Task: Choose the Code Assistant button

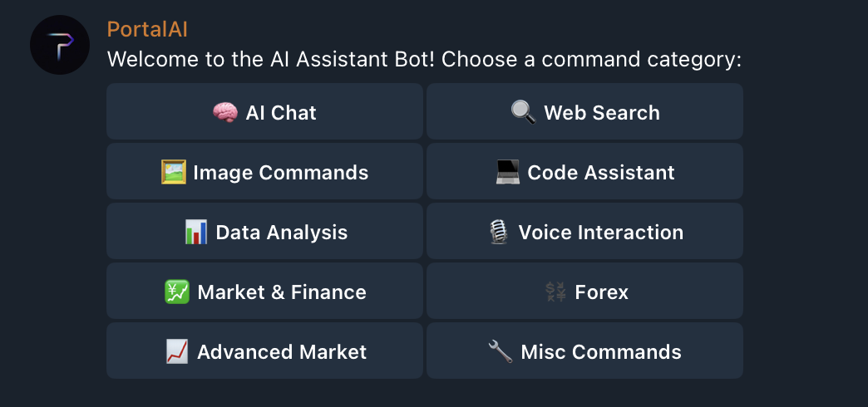Action: pos(584,171)
